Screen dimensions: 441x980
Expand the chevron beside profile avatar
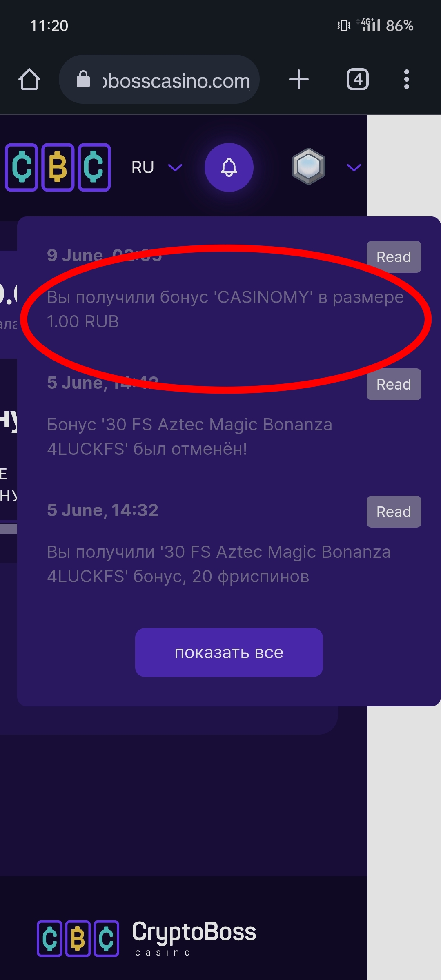click(354, 167)
